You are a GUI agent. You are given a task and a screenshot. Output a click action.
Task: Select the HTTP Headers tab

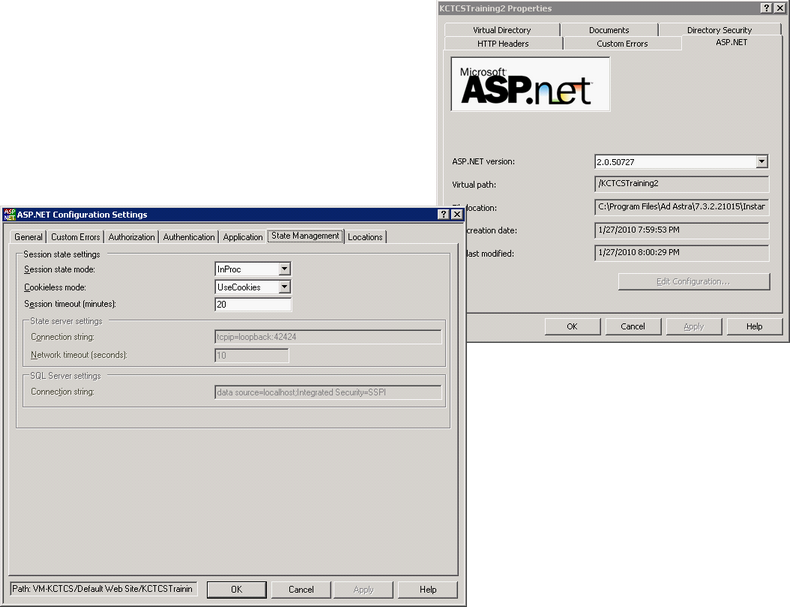point(503,44)
